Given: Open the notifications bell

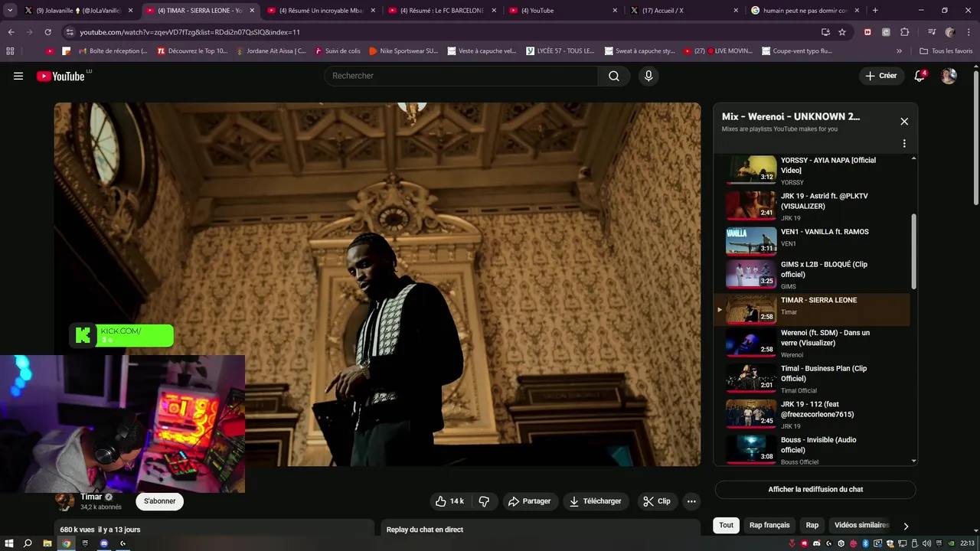Looking at the screenshot, I should coord(920,76).
